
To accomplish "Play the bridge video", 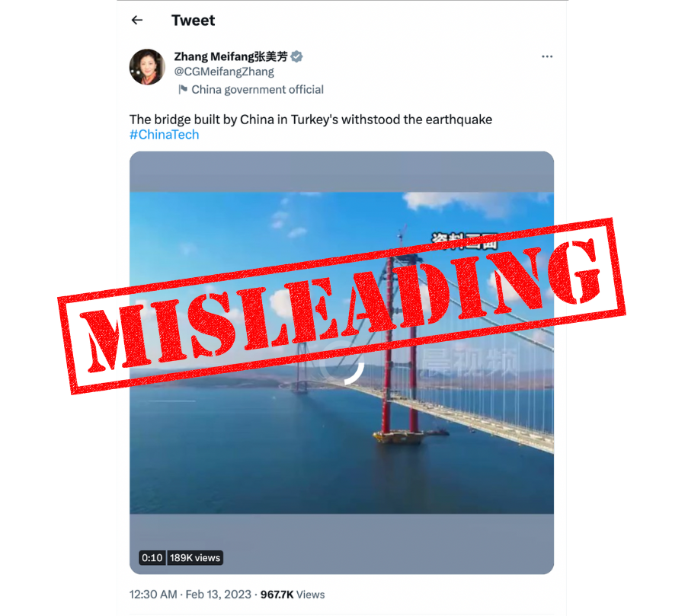I will tap(341, 362).
